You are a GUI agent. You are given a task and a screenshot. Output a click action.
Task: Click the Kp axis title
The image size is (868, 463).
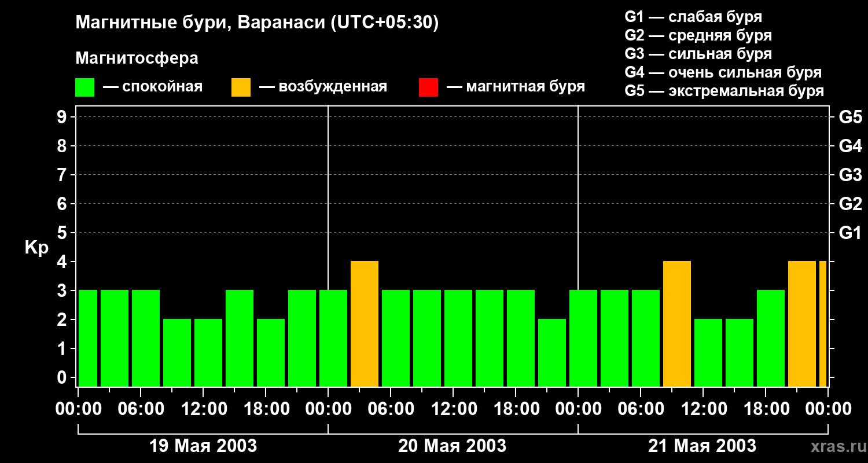pos(36,248)
